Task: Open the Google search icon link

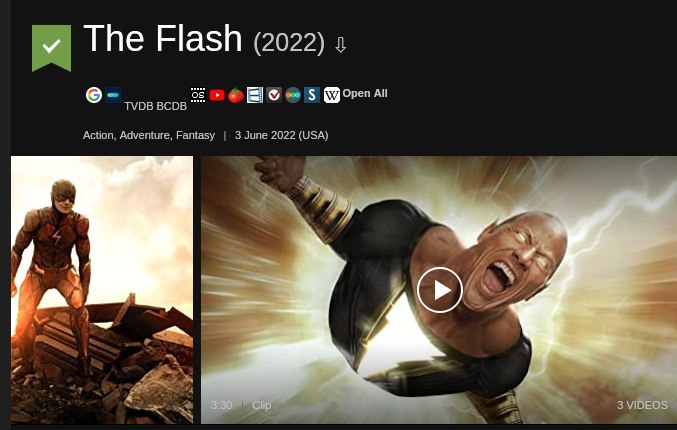Action: 94,95
